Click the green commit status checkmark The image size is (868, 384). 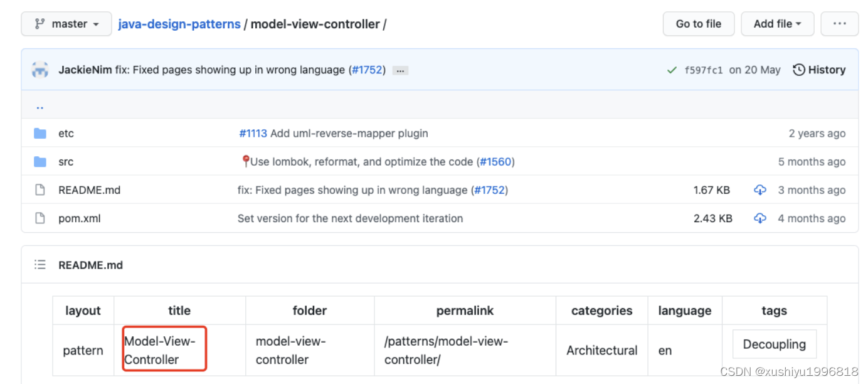tap(672, 70)
